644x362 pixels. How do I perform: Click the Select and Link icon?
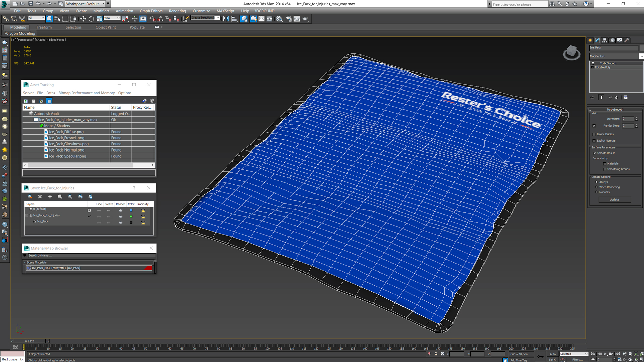click(6, 19)
